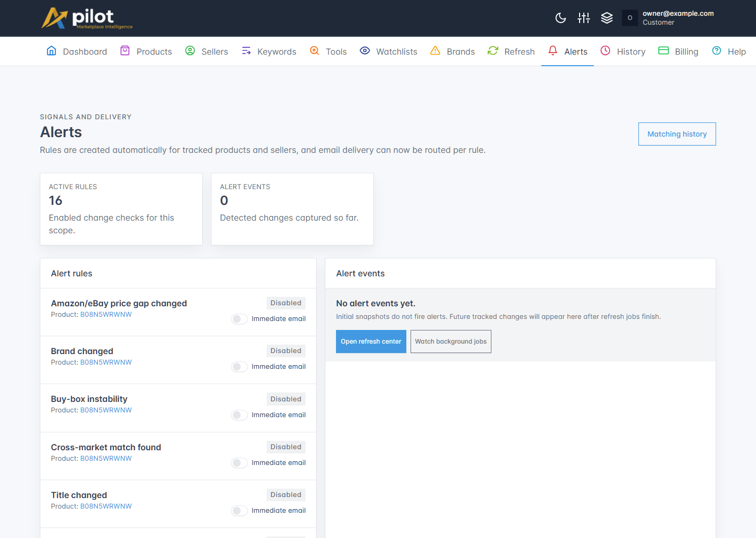The image size is (756, 538).
Task: Open Watchlists page
Action: [x=388, y=51]
